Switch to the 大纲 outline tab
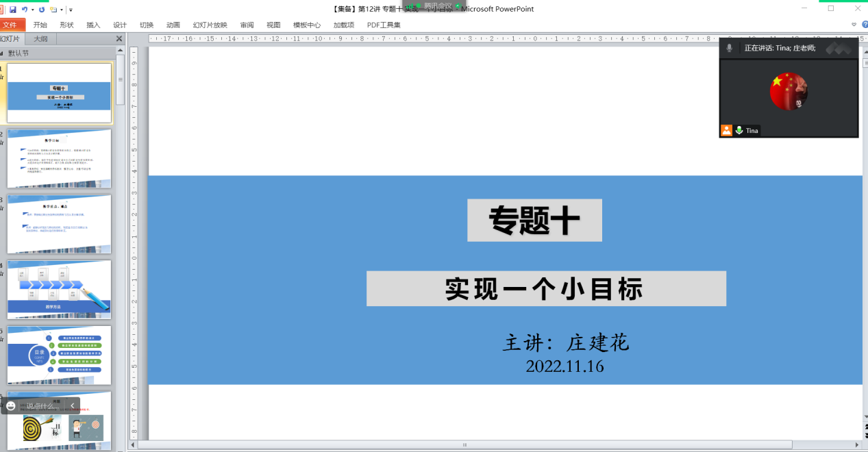The image size is (868, 452). [x=40, y=39]
